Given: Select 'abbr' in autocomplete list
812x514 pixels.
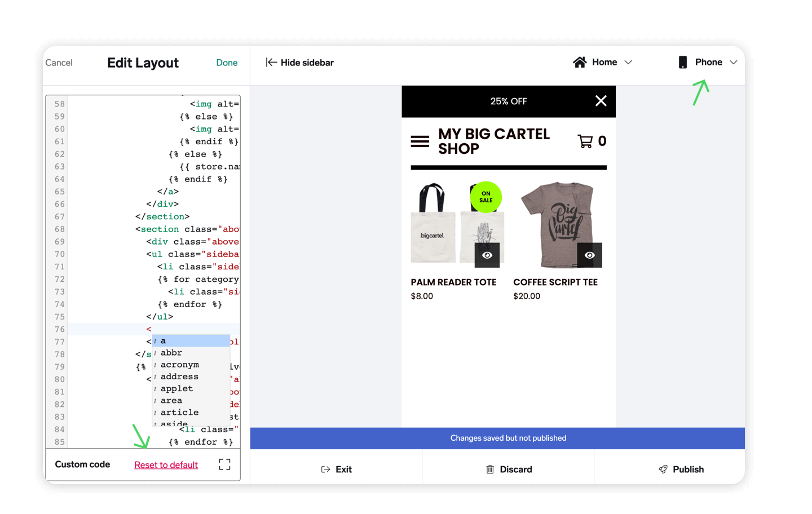Looking at the screenshot, I should pyautogui.click(x=191, y=353).
